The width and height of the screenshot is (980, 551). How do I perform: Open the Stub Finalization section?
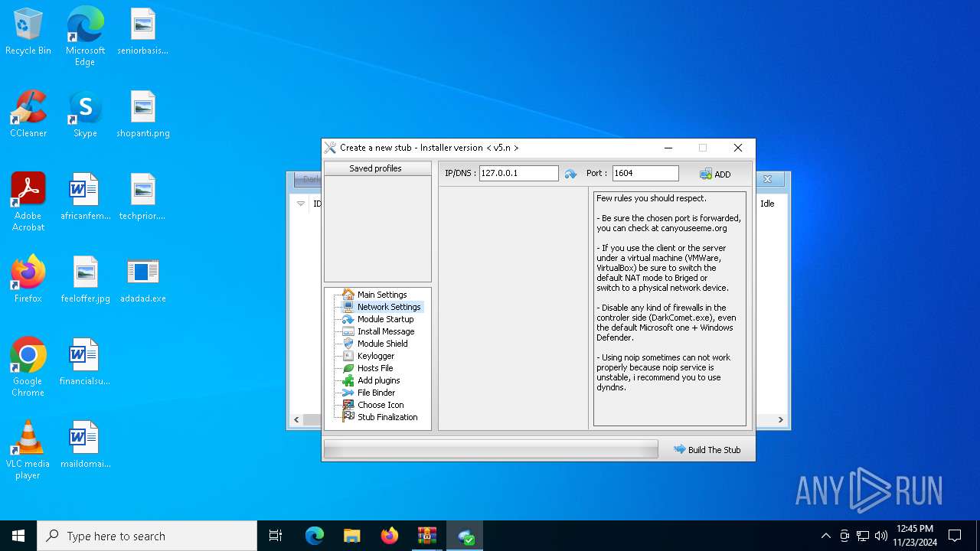[x=381, y=417]
